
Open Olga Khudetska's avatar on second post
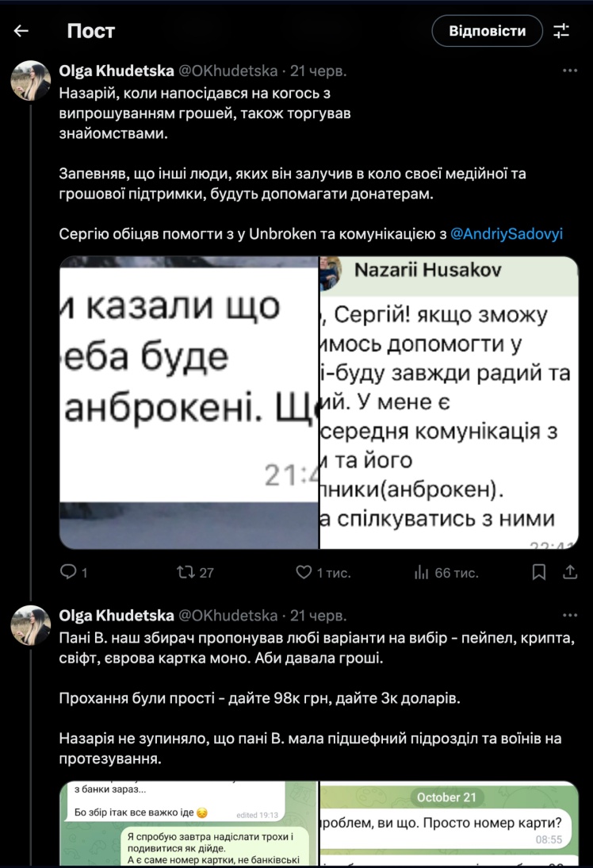31,626
